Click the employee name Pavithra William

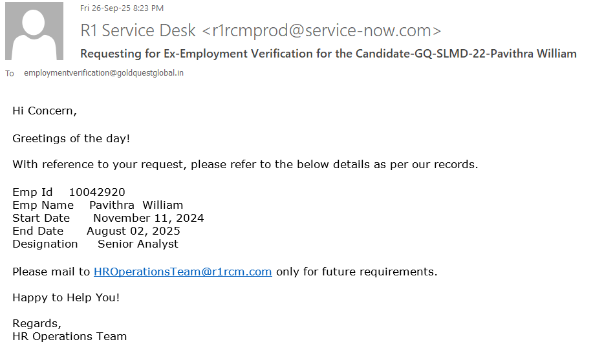coord(136,205)
